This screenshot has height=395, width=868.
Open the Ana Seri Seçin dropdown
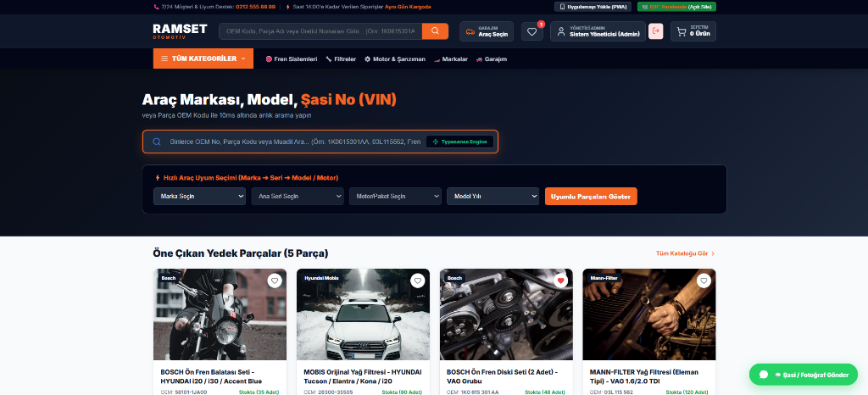click(298, 197)
